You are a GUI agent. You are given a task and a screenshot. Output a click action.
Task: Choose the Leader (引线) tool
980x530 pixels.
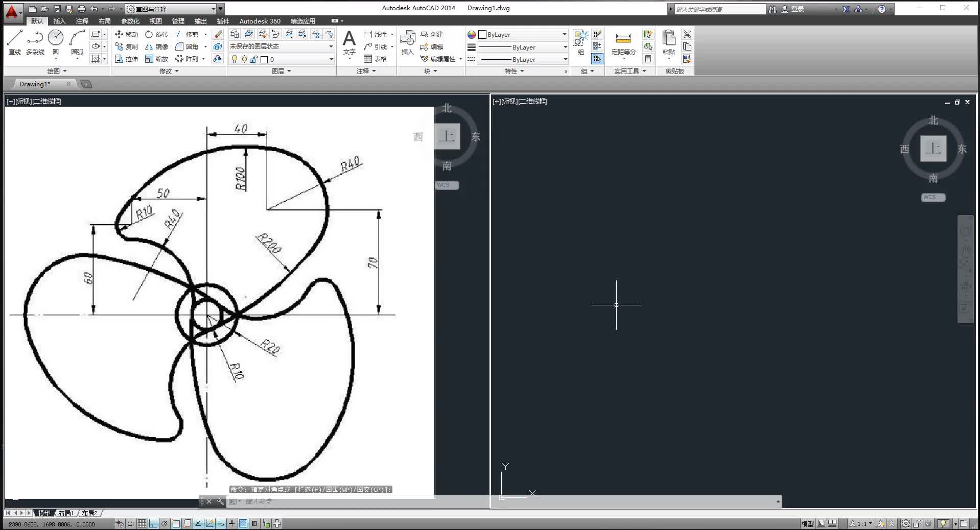pyautogui.click(x=376, y=46)
